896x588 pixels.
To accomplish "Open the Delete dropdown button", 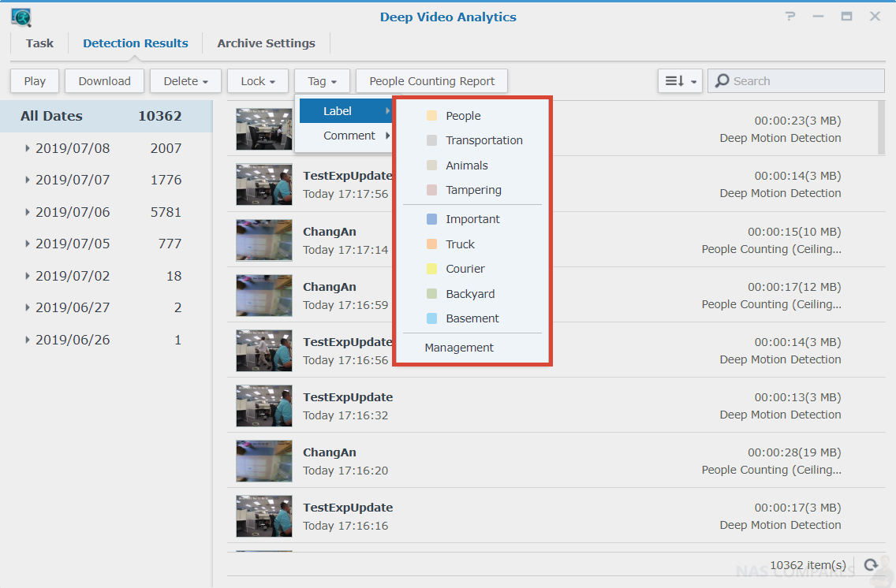I will 185,81.
